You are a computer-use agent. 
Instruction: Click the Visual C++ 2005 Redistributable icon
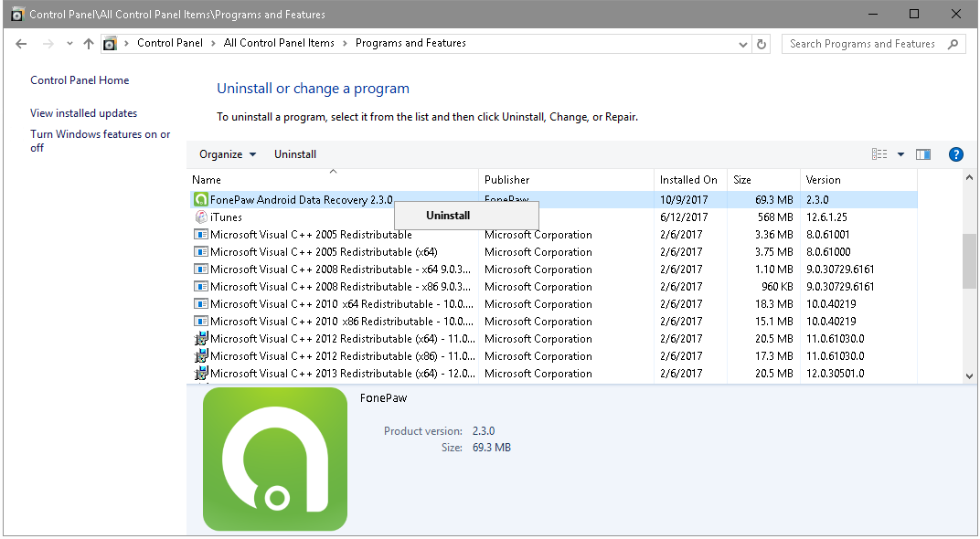coord(200,235)
